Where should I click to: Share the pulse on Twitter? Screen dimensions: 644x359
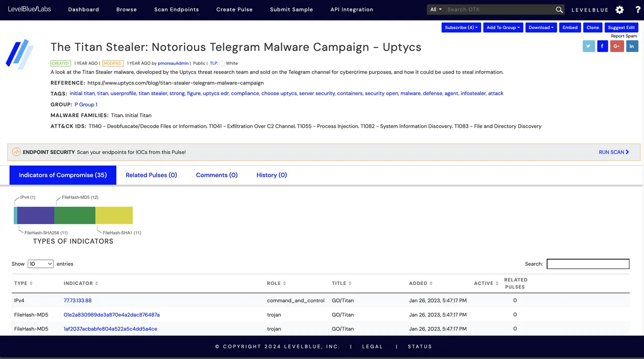pos(589,46)
